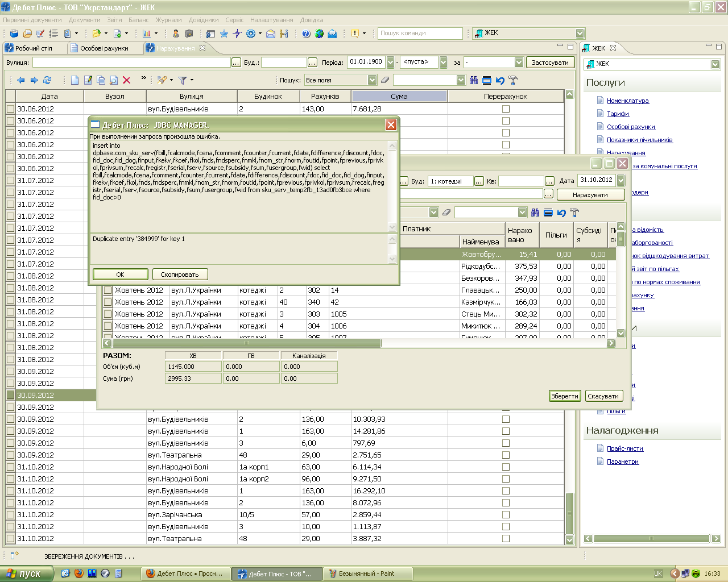The image size is (728, 582).
Task: Click the briefcase toolbar icon
Action: click(x=189, y=34)
